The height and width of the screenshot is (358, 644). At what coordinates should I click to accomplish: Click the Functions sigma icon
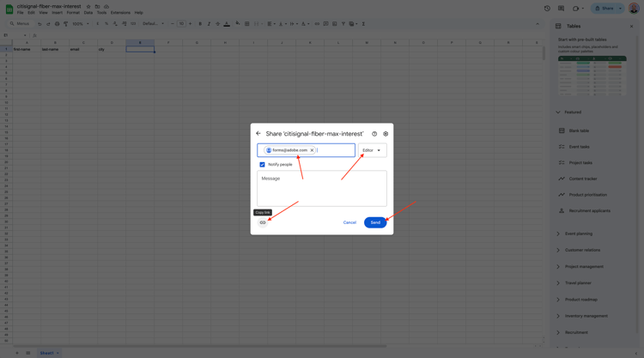pos(363,24)
